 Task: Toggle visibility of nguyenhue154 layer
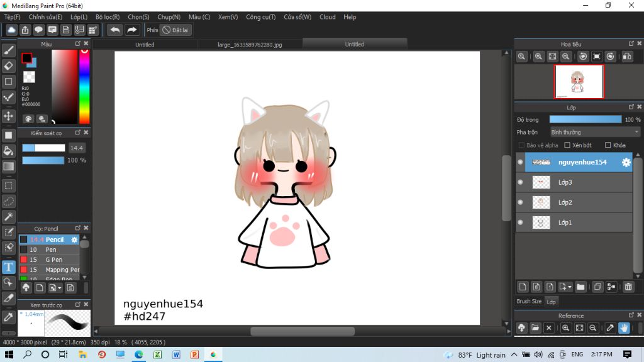point(520,162)
